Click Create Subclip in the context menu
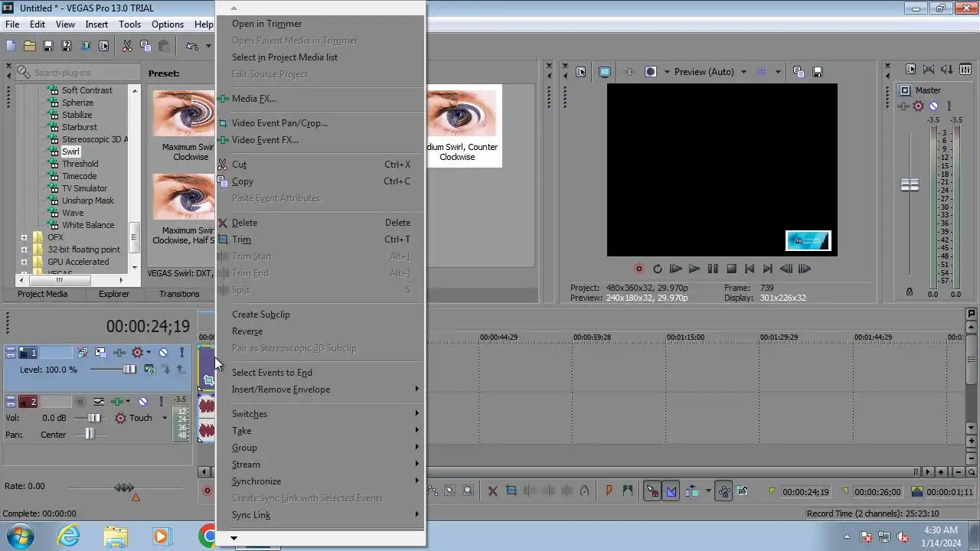 click(261, 315)
